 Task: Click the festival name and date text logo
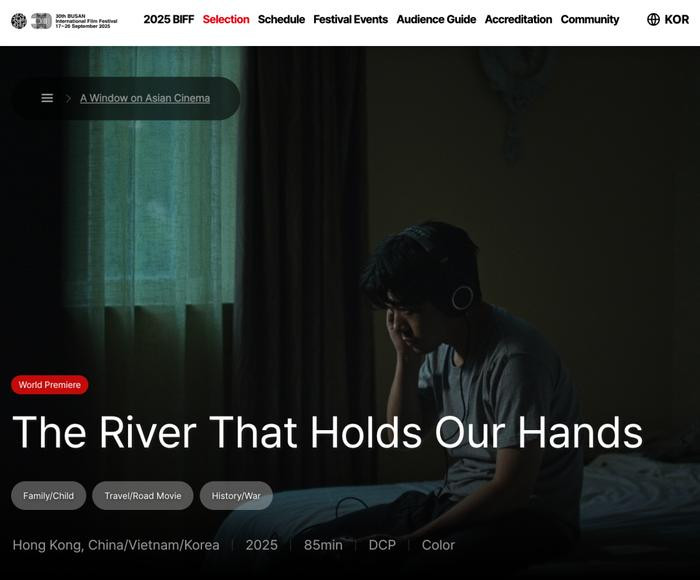[x=86, y=21]
